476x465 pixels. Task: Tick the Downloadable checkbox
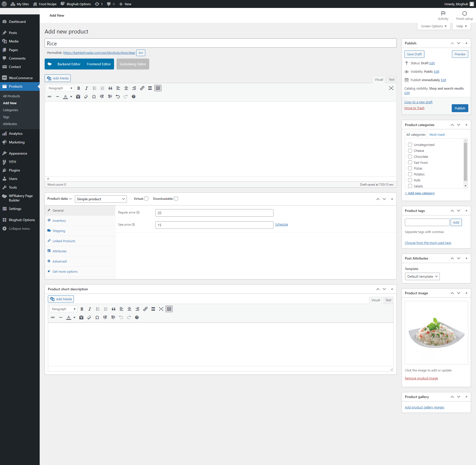[x=176, y=199]
